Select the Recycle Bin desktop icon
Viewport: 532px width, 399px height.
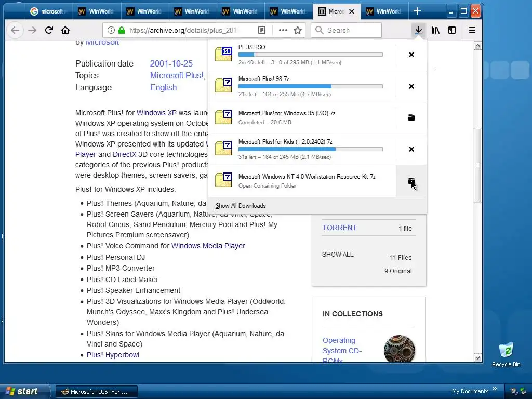(506, 354)
